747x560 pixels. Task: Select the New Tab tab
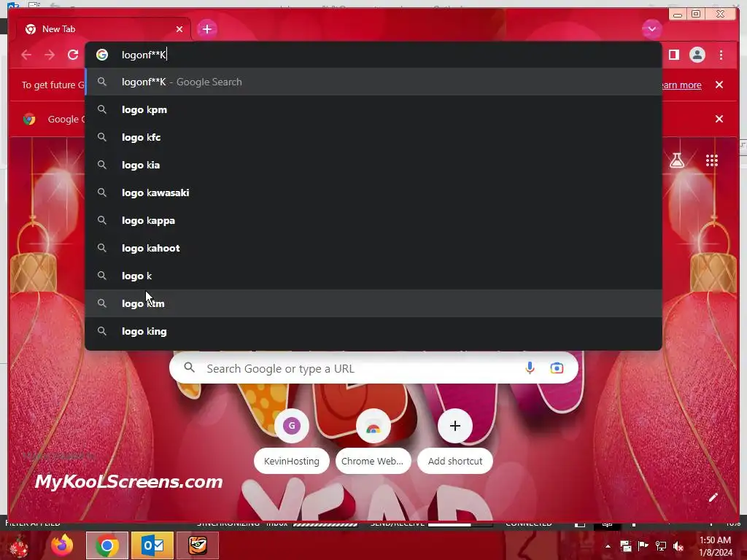(103, 29)
